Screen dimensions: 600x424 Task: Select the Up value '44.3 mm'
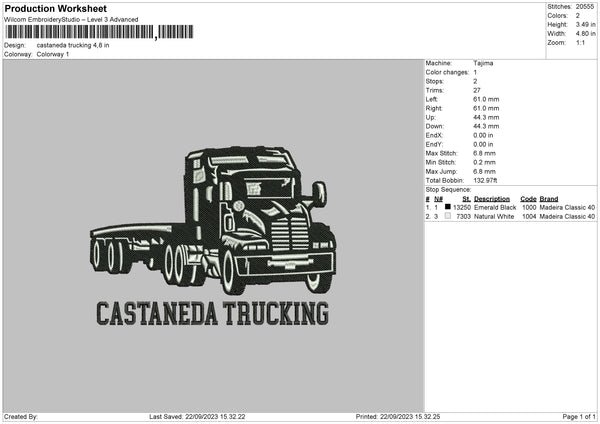click(x=486, y=117)
